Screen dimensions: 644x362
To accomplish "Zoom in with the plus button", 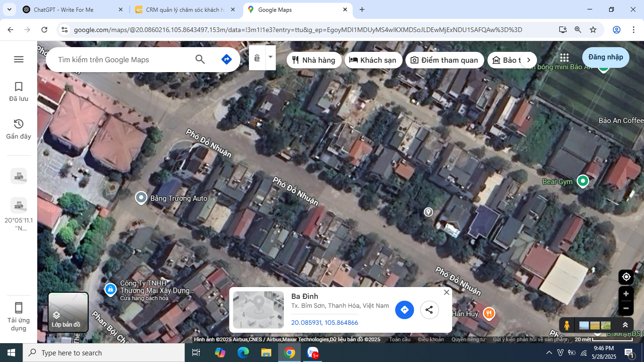I will click(626, 294).
